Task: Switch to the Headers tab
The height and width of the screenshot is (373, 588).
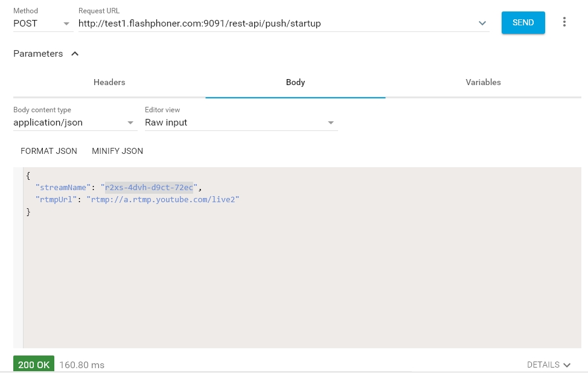Action: [x=109, y=82]
